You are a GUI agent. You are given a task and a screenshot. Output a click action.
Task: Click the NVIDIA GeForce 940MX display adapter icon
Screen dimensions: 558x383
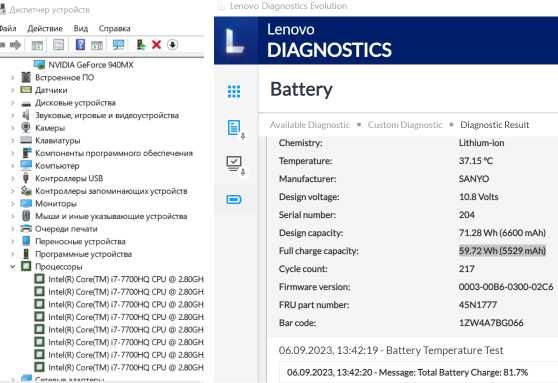40,64
